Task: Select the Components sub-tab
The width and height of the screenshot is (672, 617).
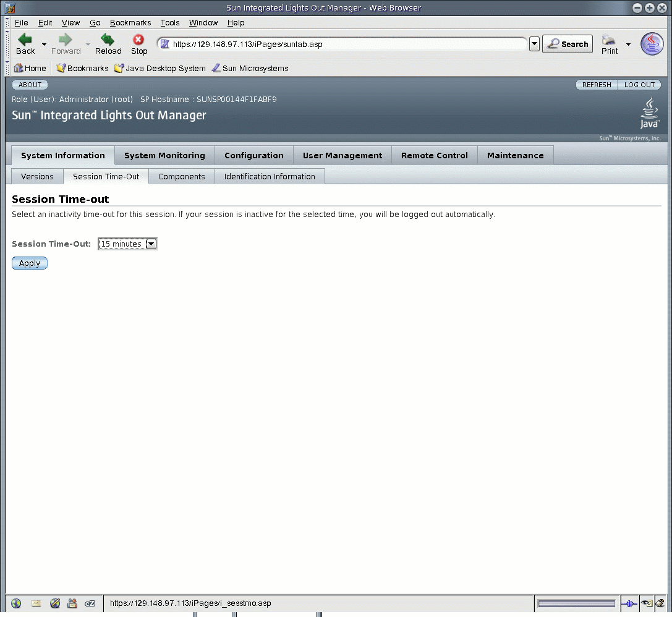Action: coord(182,177)
